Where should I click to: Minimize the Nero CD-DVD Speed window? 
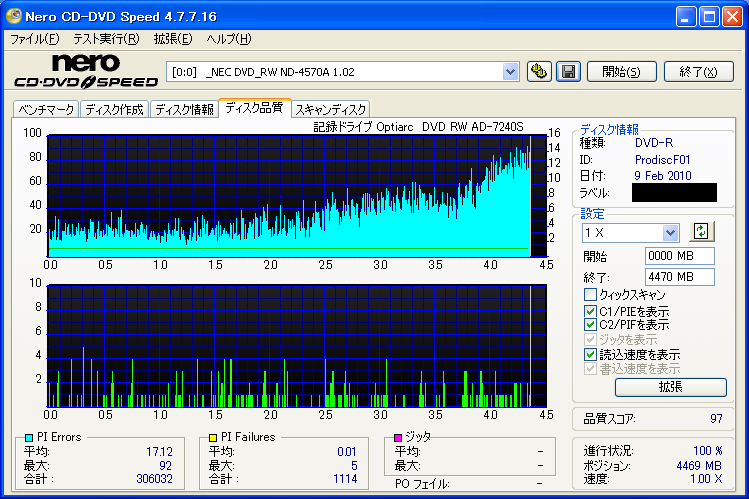coord(686,17)
